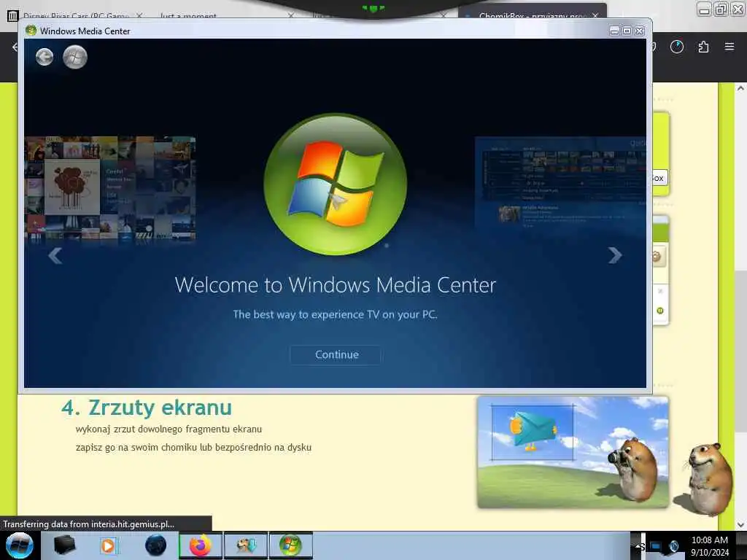747x560 pixels.
Task: Close the Disney Pixar Cars browser tab
Action: tap(139, 15)
